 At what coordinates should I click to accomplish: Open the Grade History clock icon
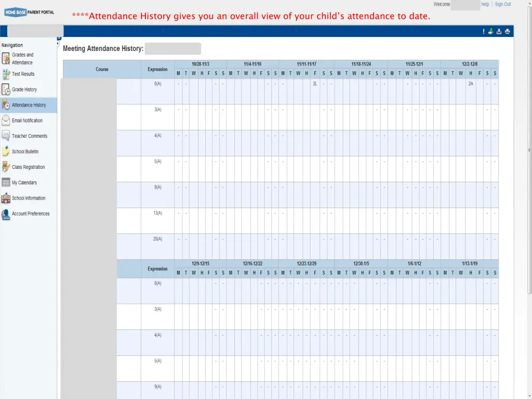6,89
